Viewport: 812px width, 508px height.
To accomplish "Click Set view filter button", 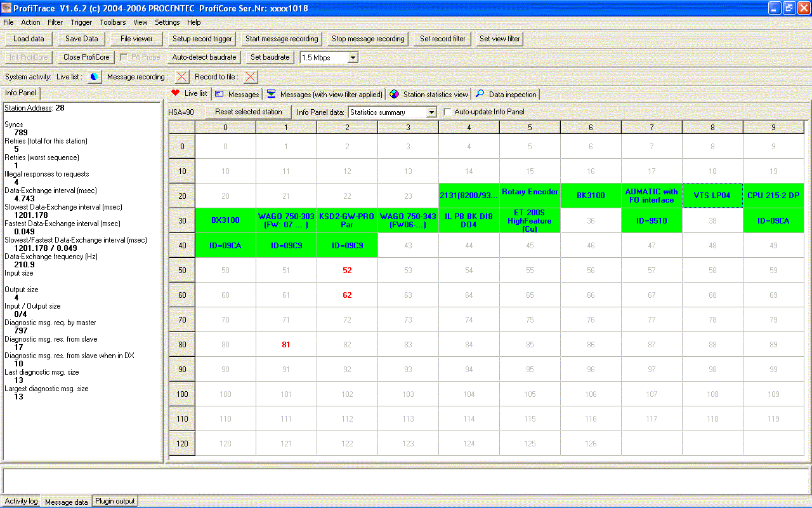I will click(500, 39).
